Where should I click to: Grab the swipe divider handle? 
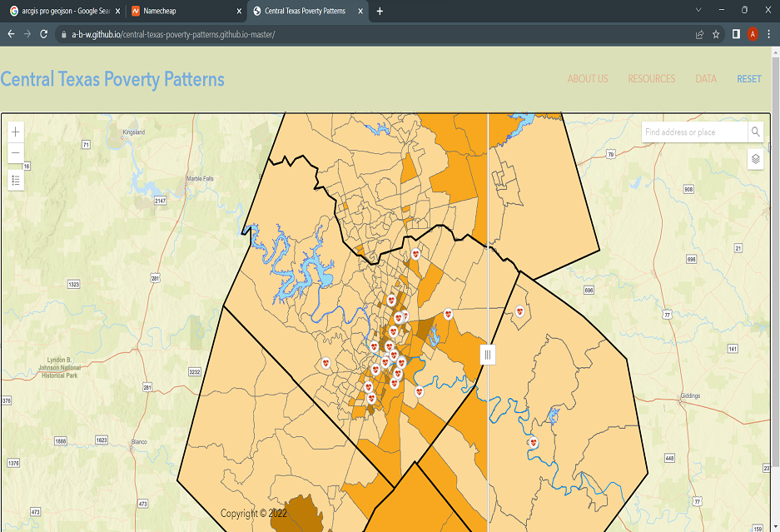(488, 355)
